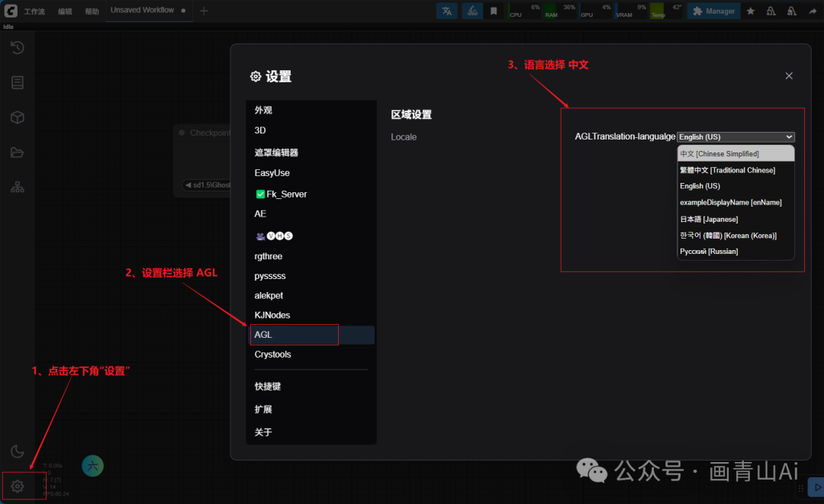The height and width of the screenshot is (504, 824).
Task: Choose exampleDisplayName [enName] option
Action: (x=735, y=203)
